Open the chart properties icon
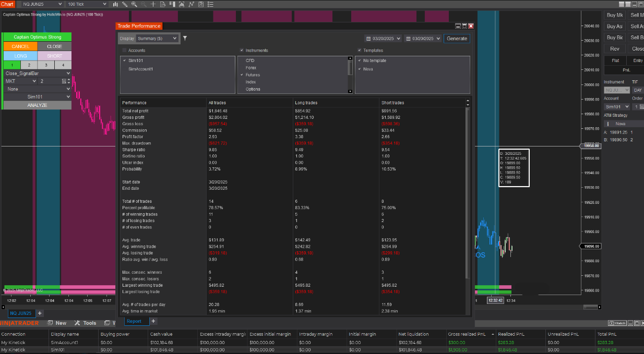The width and height of the screenshot is (644, 354). click(x=201, y=4)
